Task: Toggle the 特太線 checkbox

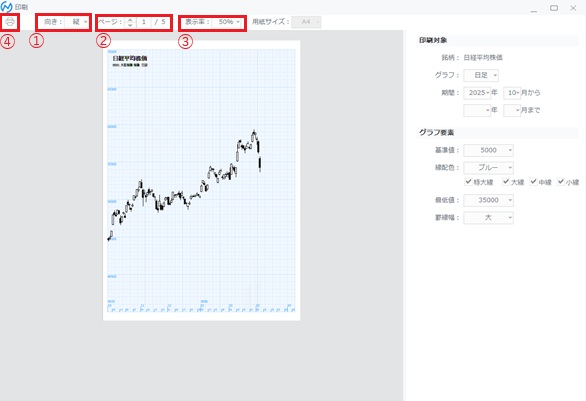Action: coord(468,182)
